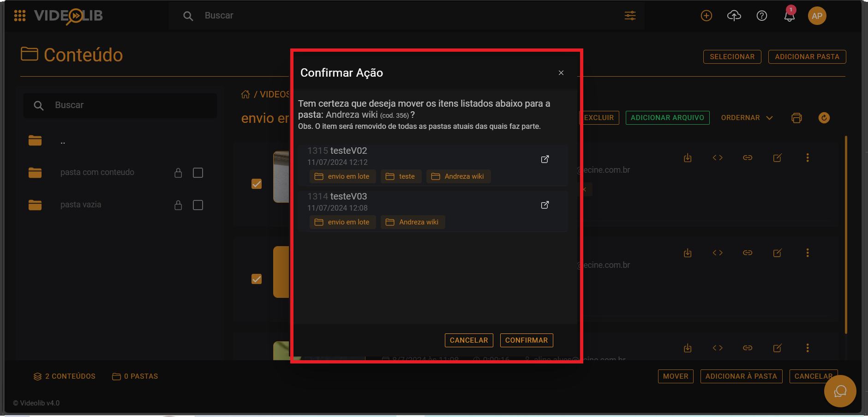Click Andreza wiki tag under testeV03
The height and width of the screenshot is (417, 868).
[413, 222]
